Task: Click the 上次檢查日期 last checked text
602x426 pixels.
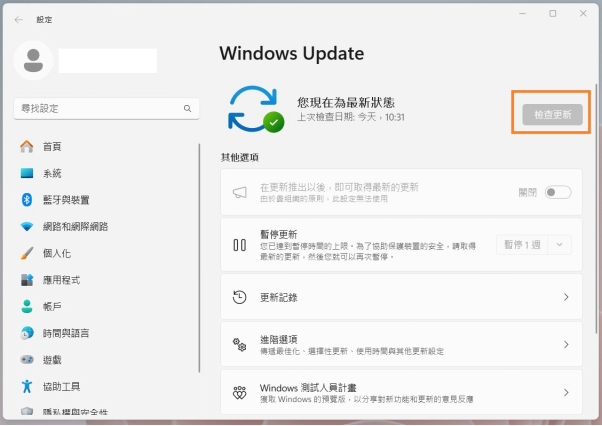Action: coord(351,117)
